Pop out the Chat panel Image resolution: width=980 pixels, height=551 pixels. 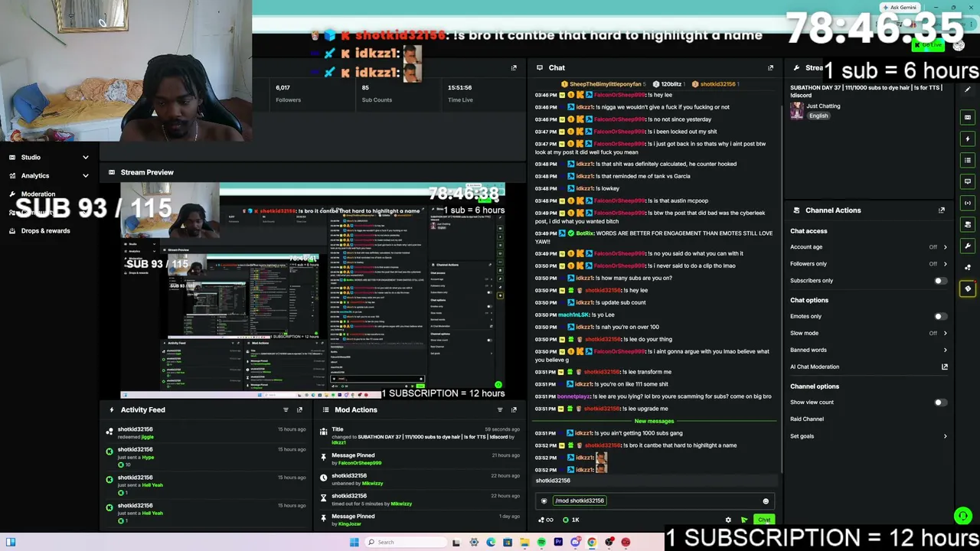[x=770, y=68]
